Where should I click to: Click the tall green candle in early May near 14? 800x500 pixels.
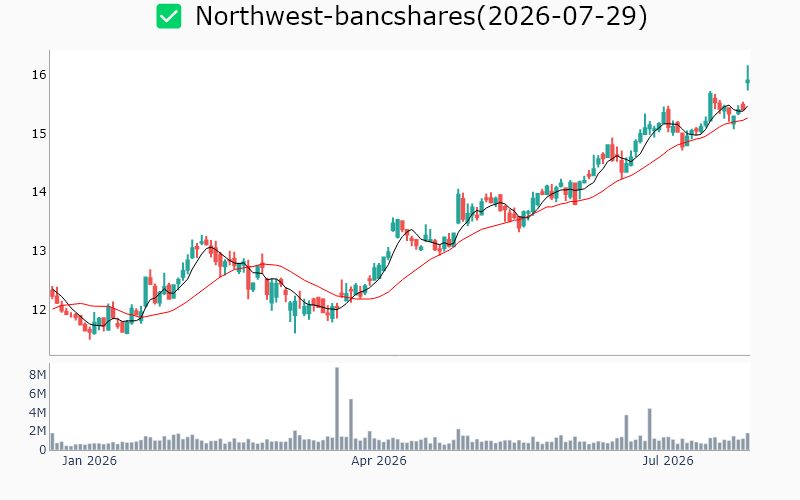pos(458,207)
